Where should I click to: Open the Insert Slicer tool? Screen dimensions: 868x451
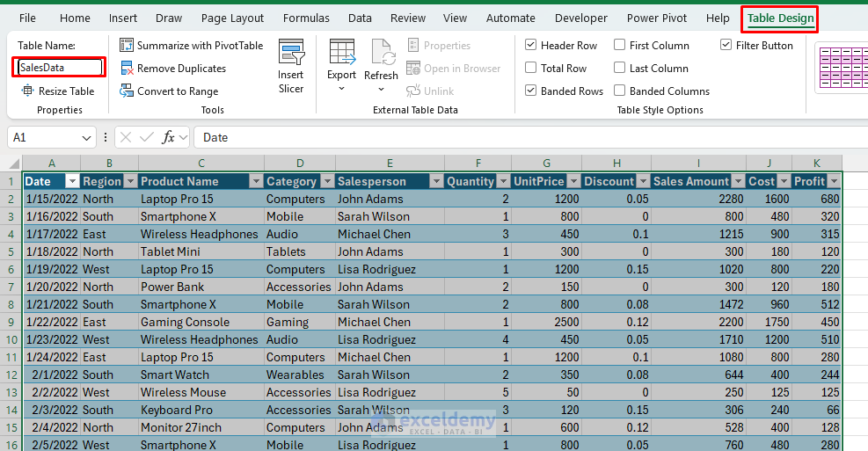coord(291,67)
